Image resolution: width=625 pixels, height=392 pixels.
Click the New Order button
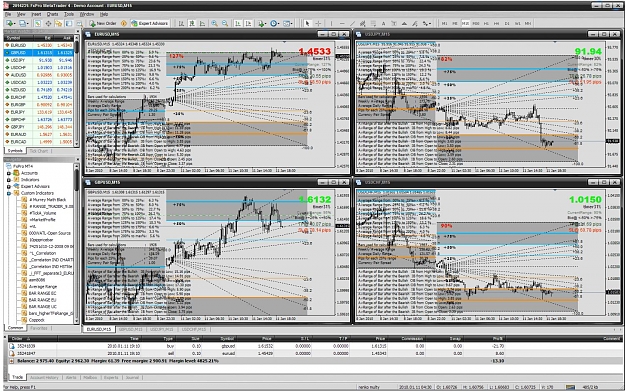103,24
